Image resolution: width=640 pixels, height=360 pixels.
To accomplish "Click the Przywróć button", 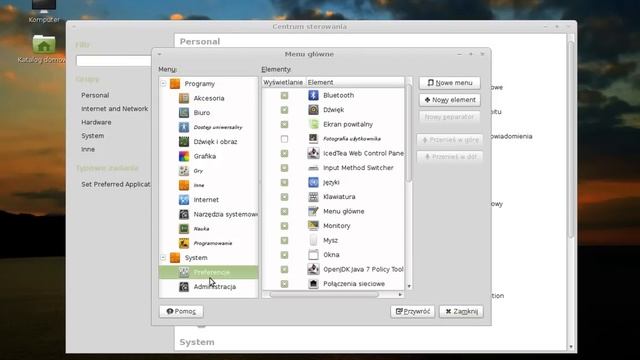I will point(413,311).
